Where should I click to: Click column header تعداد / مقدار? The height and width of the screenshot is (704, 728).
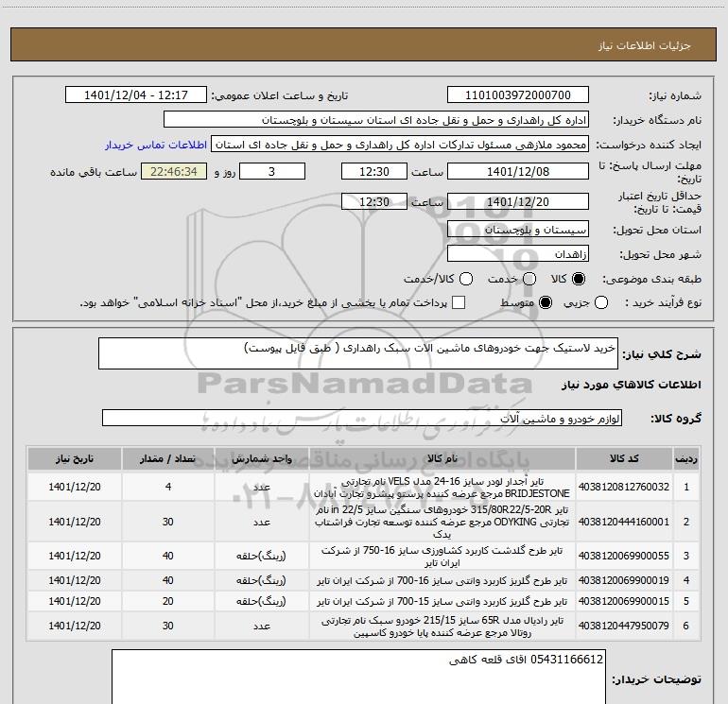click(x=167, y=459)
